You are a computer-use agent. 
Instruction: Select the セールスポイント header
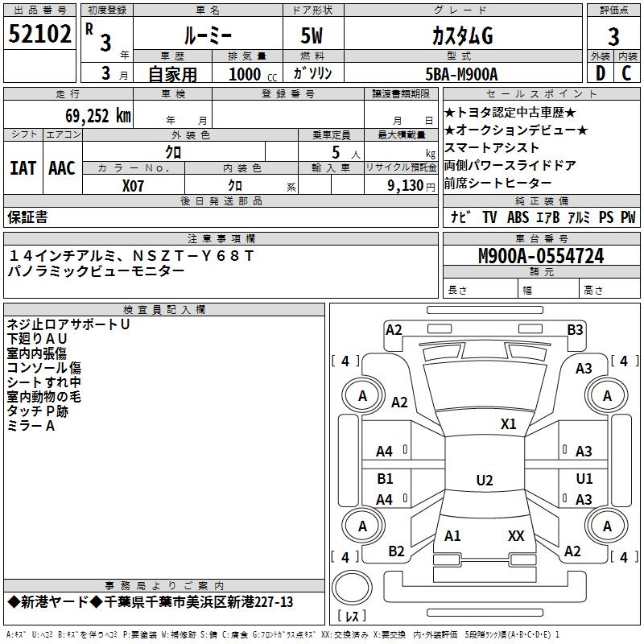[x=541, y=94]
